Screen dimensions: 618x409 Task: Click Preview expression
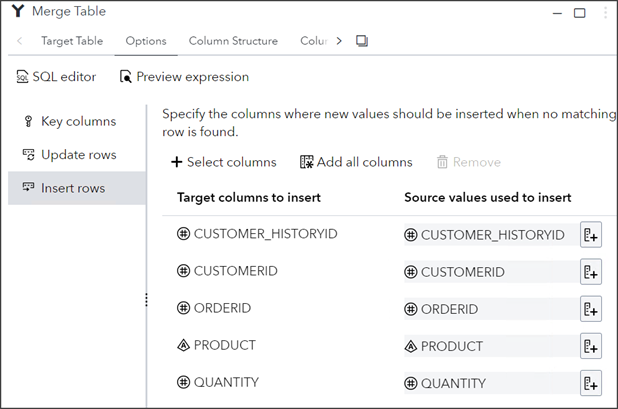pyautogui.click(x=185, y=77)
